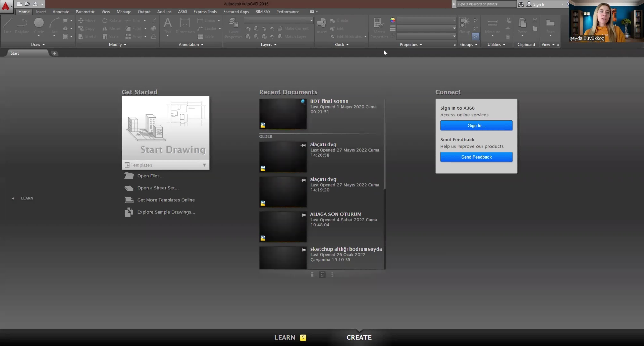
Task: Expand the Draw panel flyout
Action: click(38, 45)
